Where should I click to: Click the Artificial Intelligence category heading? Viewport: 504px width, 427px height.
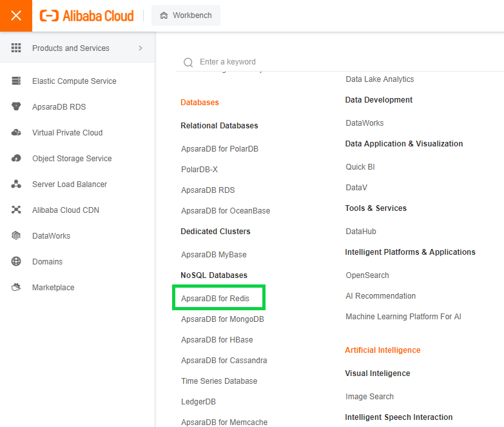point(383,350)
